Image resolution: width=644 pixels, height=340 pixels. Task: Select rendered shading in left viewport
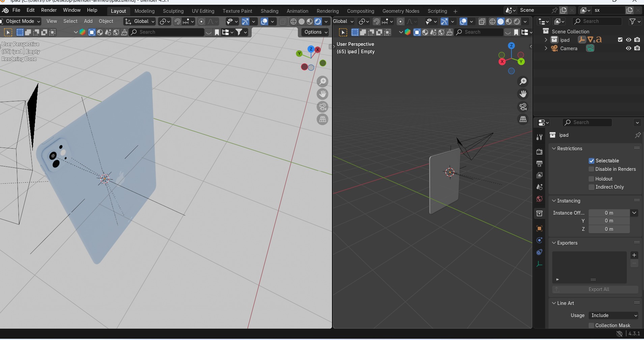point(318,22)
